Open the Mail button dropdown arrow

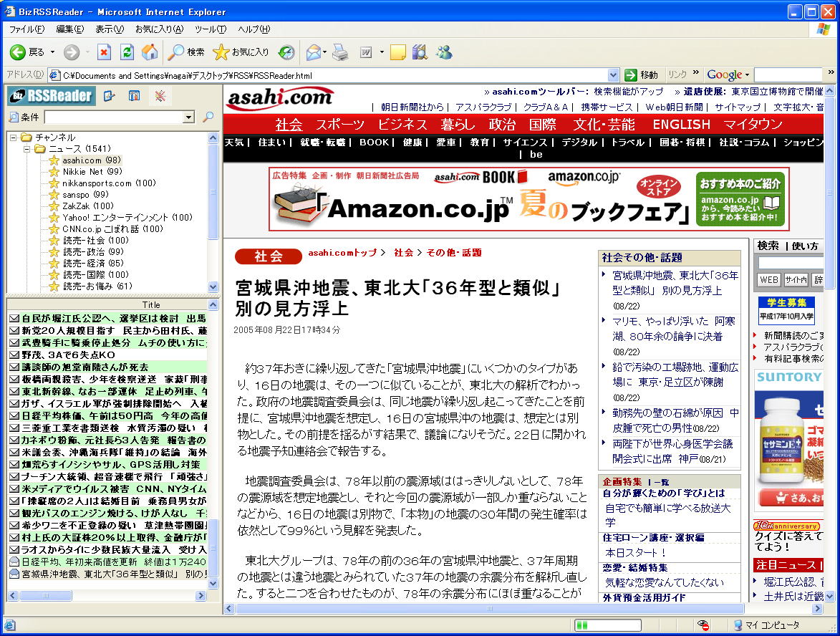[324, 52]
